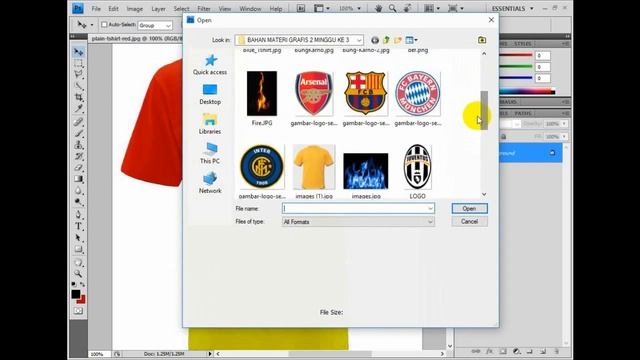Select the Healing Brush tool
The image size is (640, 360).
pyautogui.click(x=78, y=122)
